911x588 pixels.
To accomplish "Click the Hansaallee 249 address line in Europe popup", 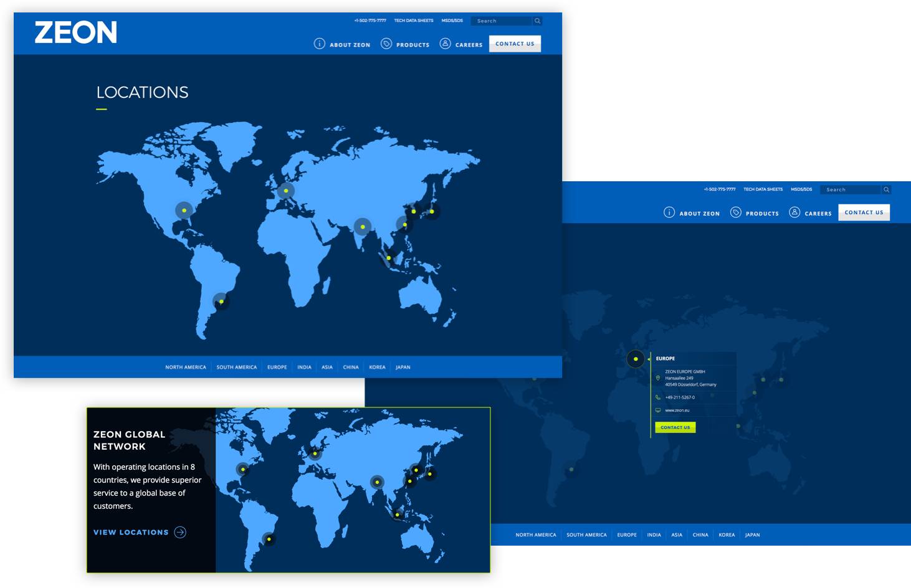I will pyautogui.click(x=679, y=378).
